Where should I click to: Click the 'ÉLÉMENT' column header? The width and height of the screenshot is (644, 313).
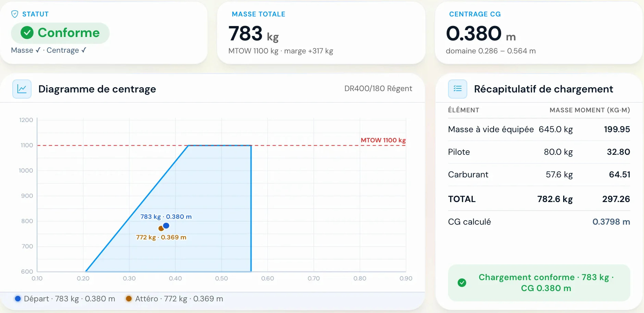(464, 110)
